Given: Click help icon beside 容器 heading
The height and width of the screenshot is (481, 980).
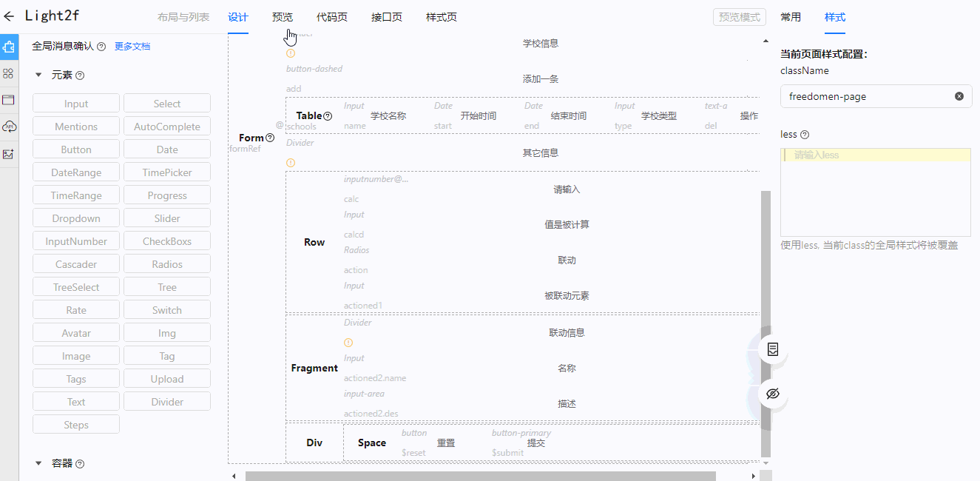Looking at the screenshot, I should click(80, 464).
